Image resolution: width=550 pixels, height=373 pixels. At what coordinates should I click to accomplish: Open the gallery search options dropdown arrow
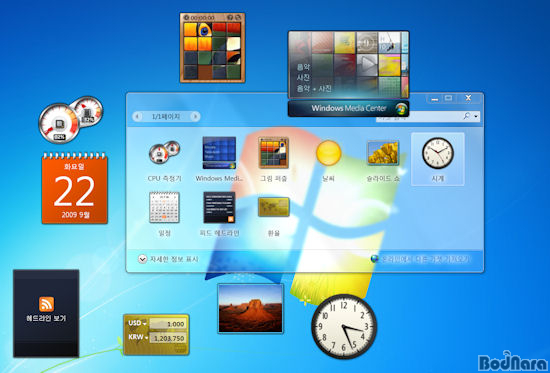tap(476, 116)
